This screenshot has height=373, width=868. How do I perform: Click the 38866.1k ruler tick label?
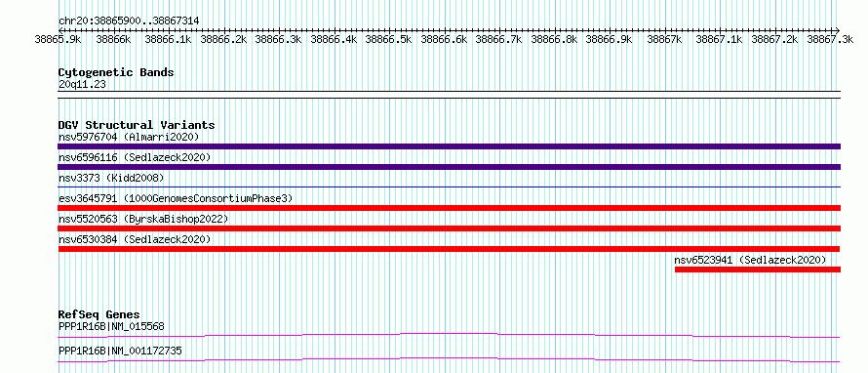169,39
